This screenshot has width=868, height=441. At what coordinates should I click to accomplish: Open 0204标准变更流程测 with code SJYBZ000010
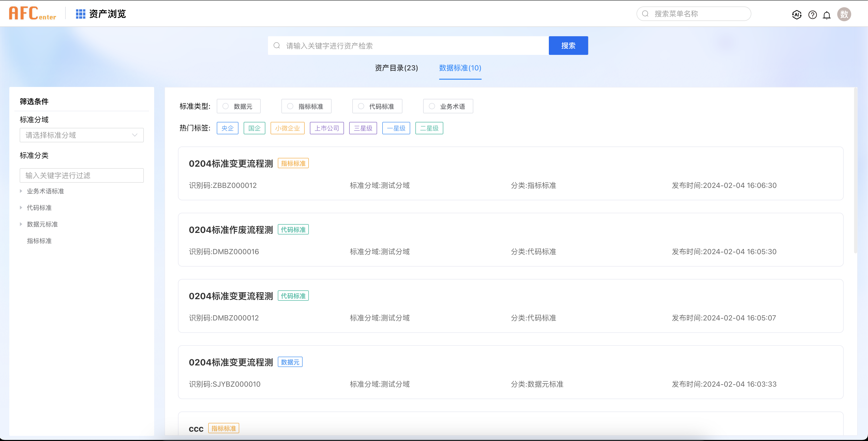(x=231, y=362)
